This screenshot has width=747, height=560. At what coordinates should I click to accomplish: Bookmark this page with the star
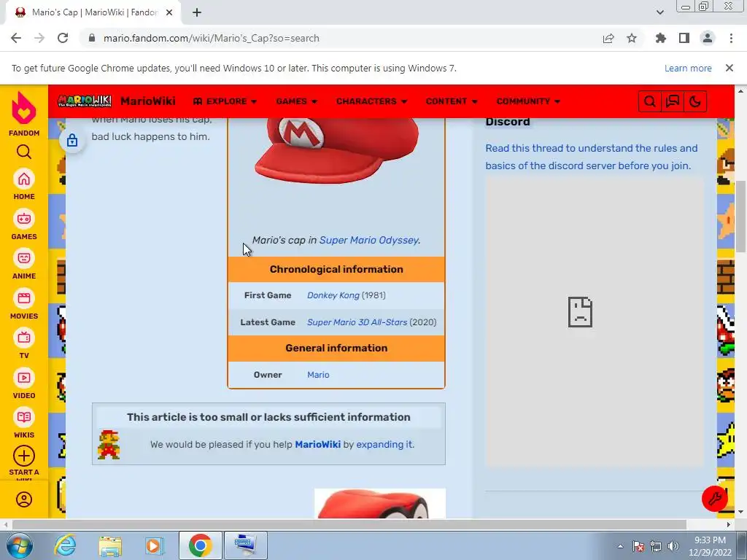[x=632, y=38]
